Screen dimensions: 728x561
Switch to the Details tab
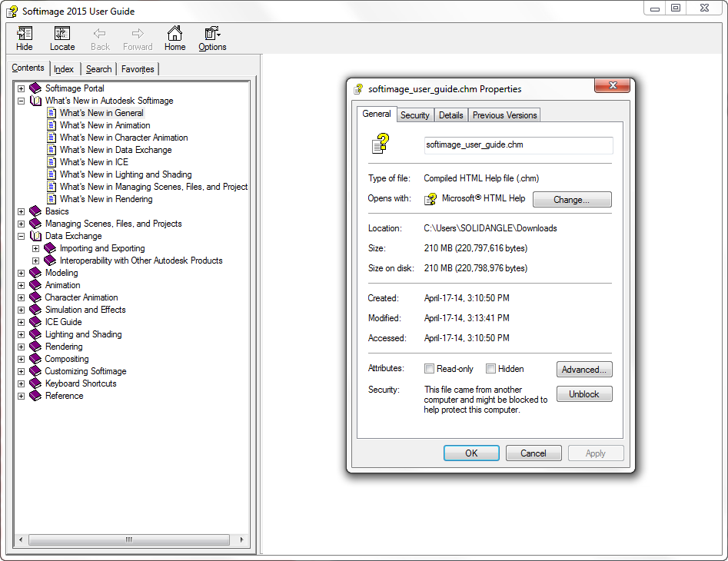[x=450, y=115]
